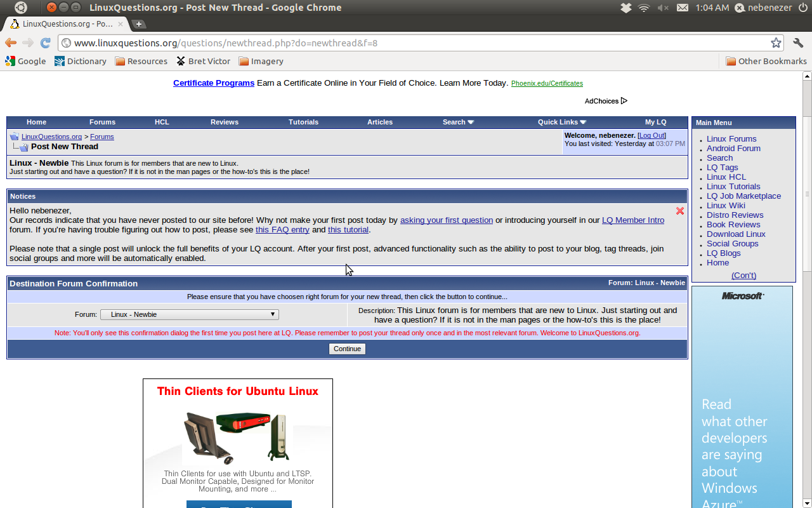
Task: Click the breadcrumb navigation arrow icon
Action: click(14, 137)
